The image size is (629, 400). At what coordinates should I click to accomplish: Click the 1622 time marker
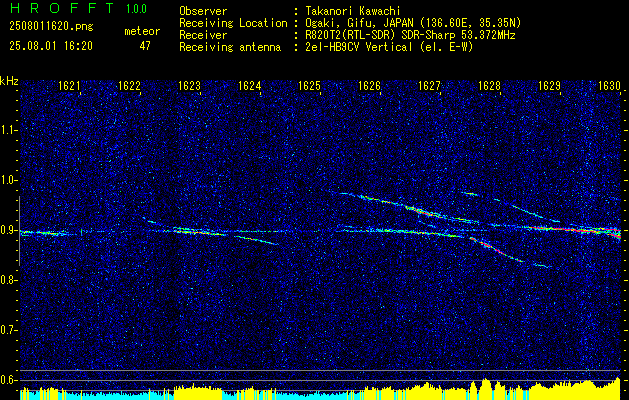129,85
